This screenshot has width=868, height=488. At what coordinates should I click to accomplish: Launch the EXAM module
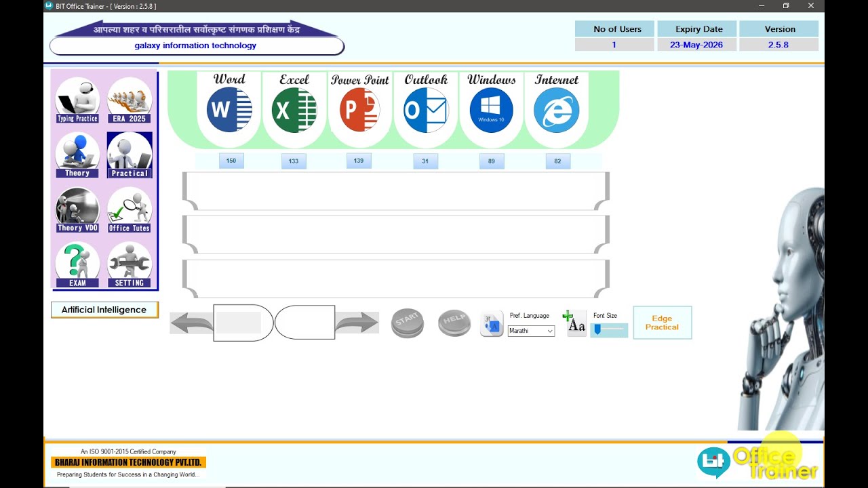click(77, 265)
